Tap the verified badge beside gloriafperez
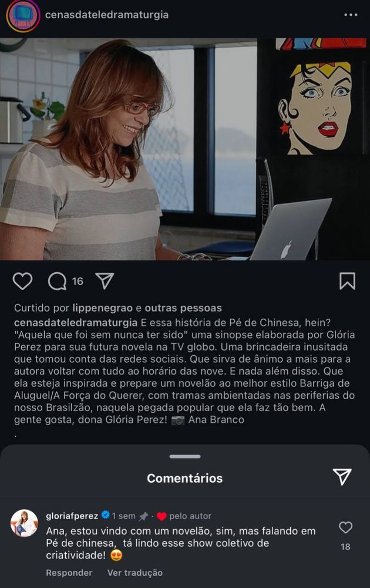The image size is (370, 588). pyautogui.click(x=106, y=515)
